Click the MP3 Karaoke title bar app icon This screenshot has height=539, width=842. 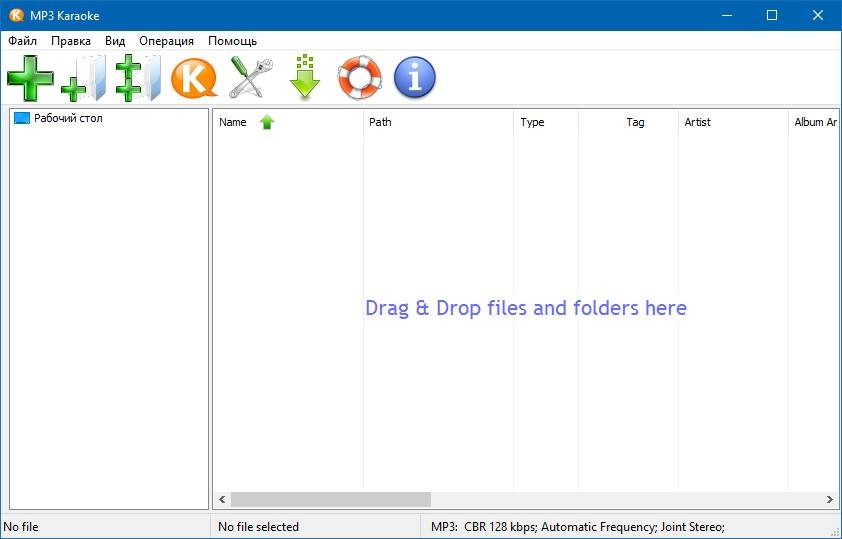[x=17, y=16]
